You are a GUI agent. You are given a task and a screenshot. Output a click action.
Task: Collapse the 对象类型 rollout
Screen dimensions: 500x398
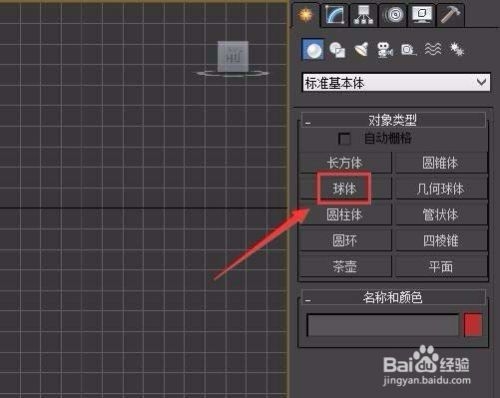click(393, 120)
